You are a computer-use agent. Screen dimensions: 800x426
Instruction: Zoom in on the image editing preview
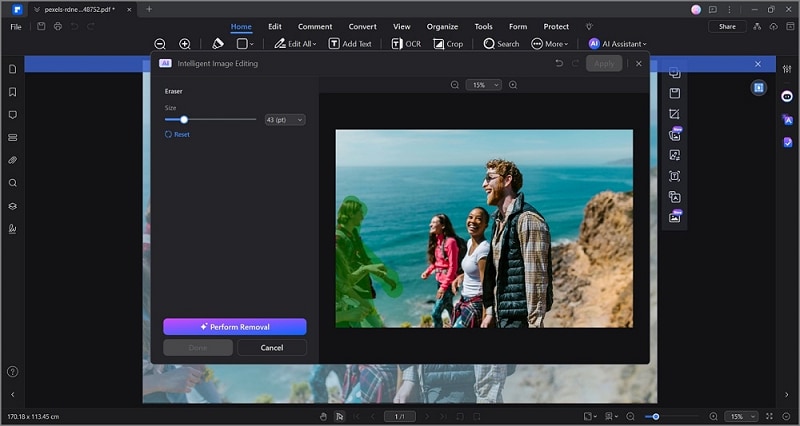click(513, 85)
